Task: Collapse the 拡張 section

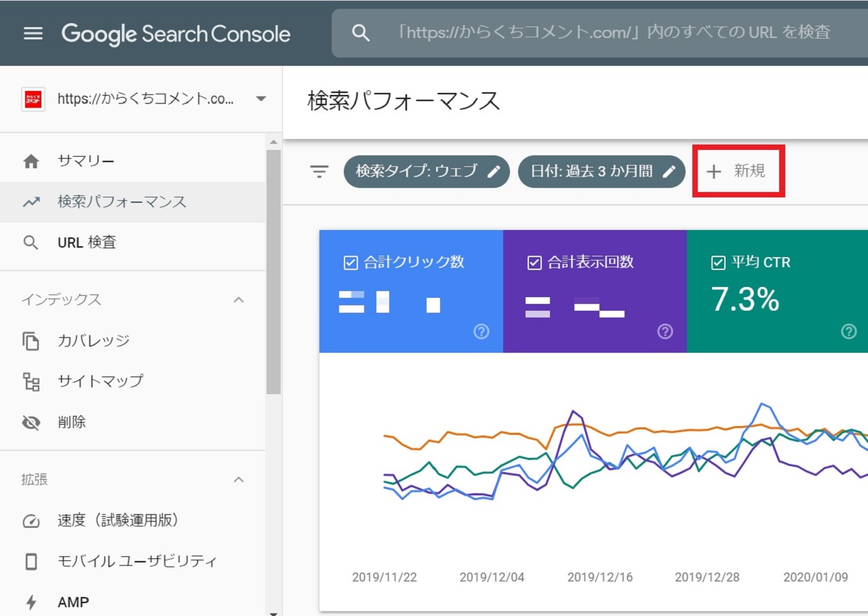Action: [x=239, y=480]
